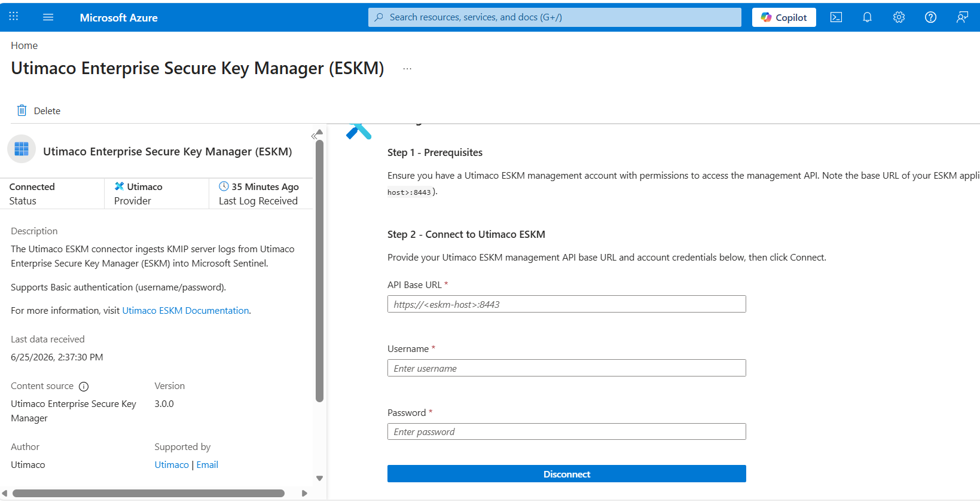Open the Azure app launcher grid
Screen dimensions: 980x502
point(14,17)
